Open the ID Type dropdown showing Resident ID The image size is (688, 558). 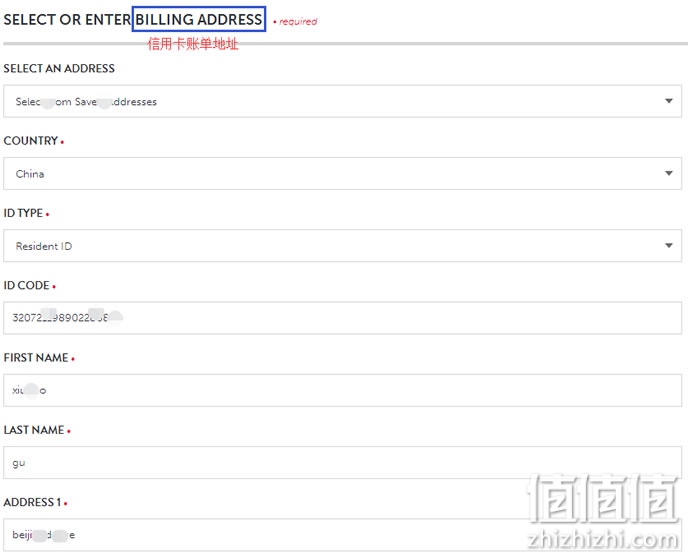(342, 246)
